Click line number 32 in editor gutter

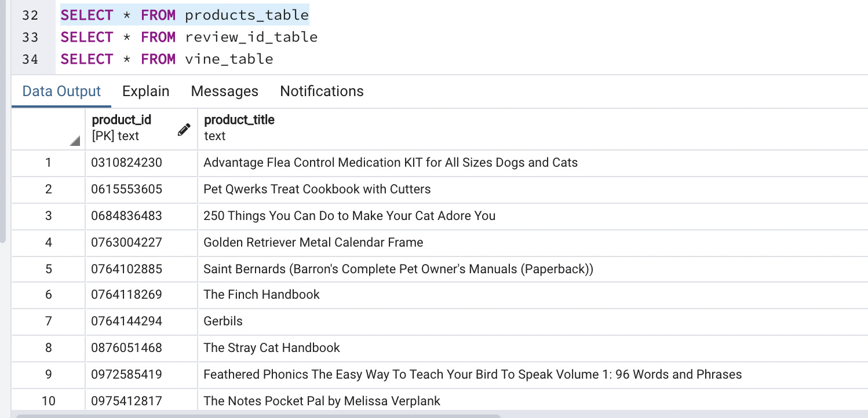click(30, 15)
